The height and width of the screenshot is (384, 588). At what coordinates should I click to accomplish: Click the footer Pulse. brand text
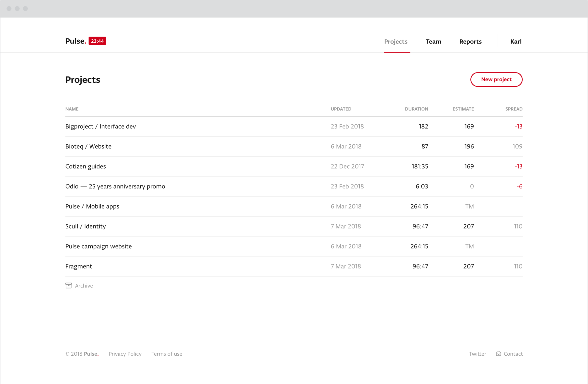[91, 354]
